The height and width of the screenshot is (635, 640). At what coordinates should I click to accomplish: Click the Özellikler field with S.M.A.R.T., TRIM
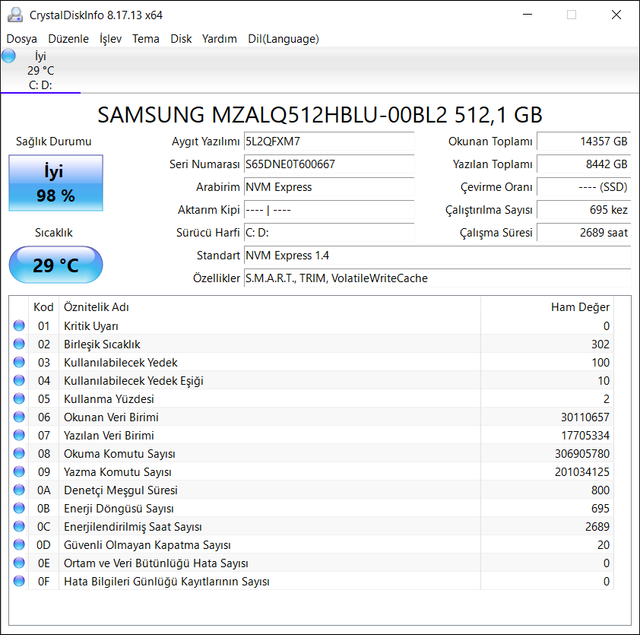click(438, 278)
